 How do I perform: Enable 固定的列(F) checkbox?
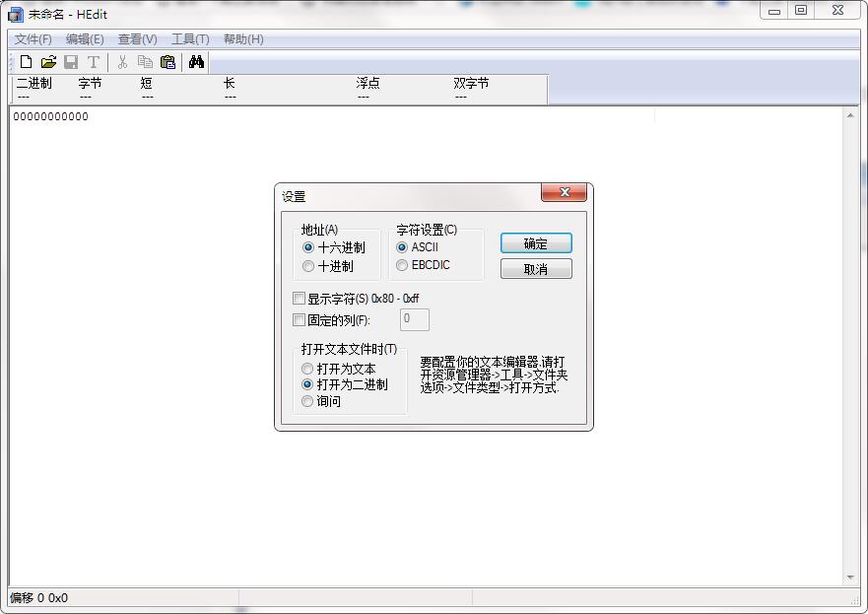(331, 320)
